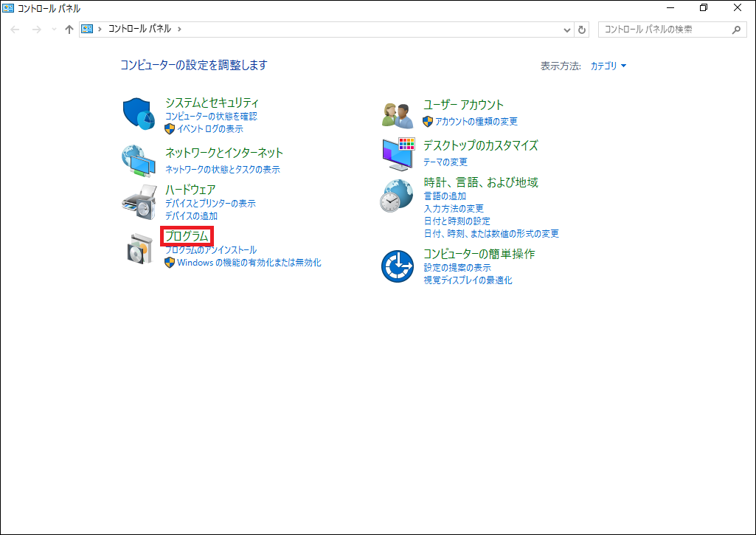This screenshot has width=756, height=535.
Task: Open the コンピューターの簡単操作 icon
Action: pyautogui.click(x=398, y=266)
